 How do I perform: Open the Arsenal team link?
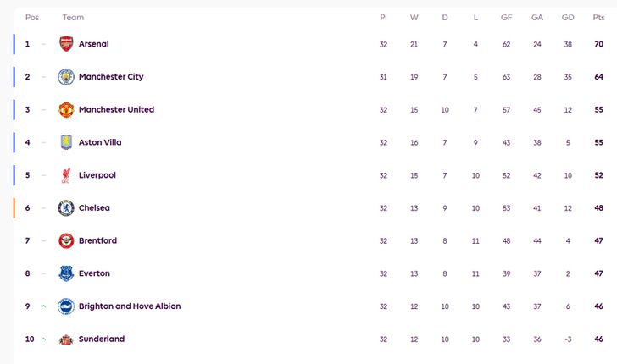point(93,44)
